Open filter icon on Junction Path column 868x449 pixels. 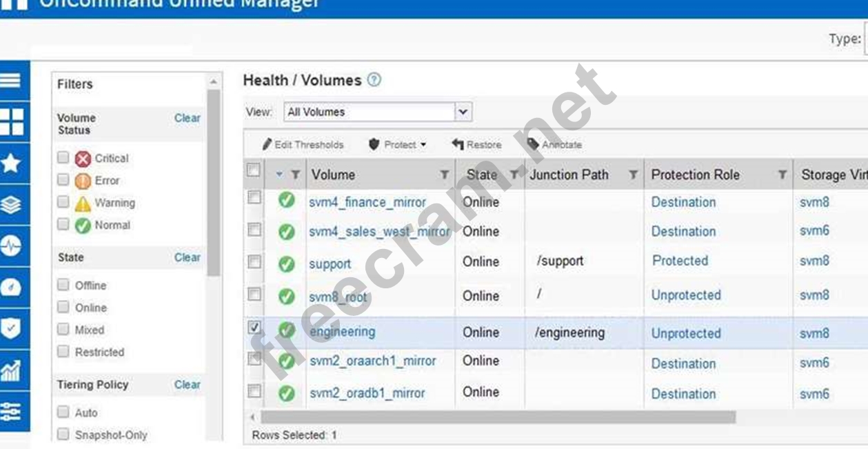(x=633, y=175)
